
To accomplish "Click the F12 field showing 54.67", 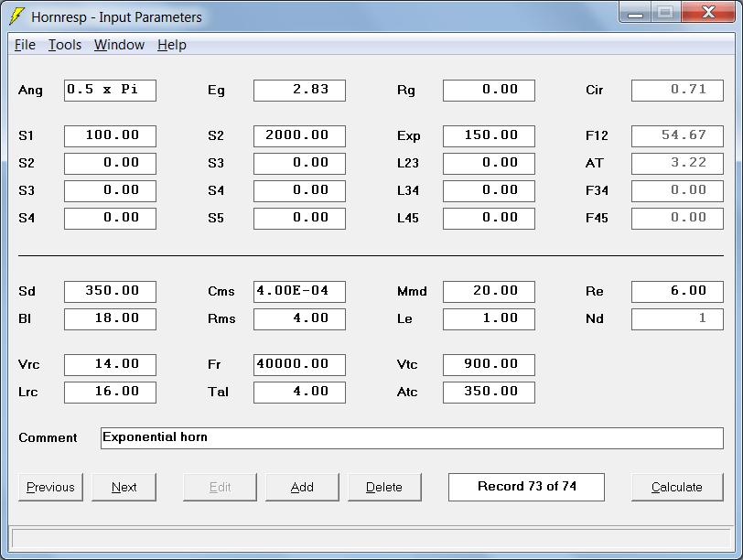I will pyautogui.click(x=678, y=136).
